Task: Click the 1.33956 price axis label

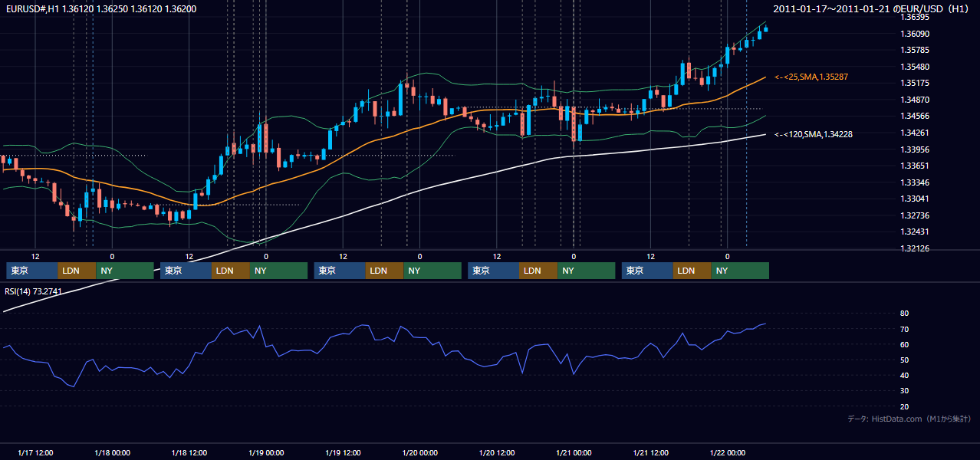Action: tap(914, 149)
